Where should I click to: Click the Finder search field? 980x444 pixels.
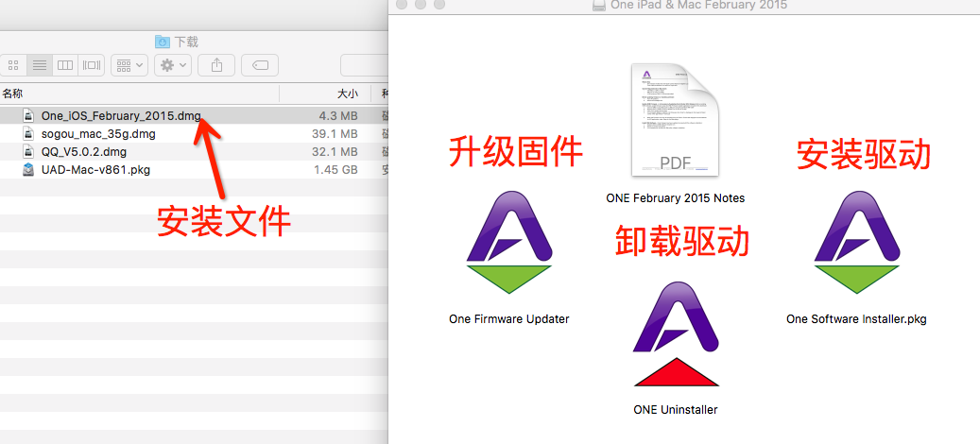pyautogui.click(x=365, y=65)
